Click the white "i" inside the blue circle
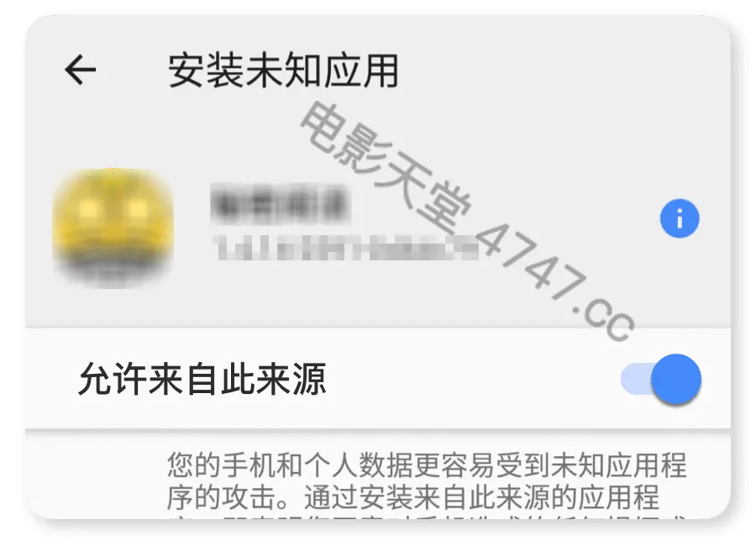 (680, 219)
